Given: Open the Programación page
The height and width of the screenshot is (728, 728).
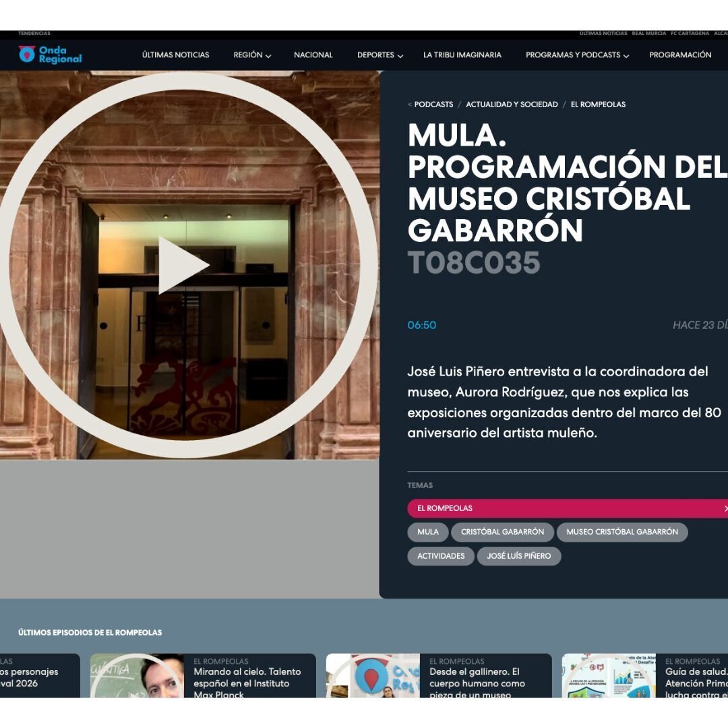Looking at the screenshot, I should click(x=679, y=55).
